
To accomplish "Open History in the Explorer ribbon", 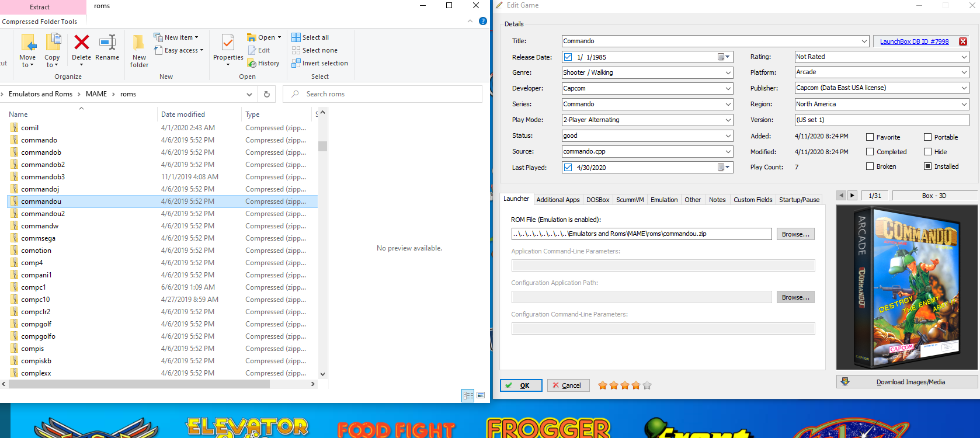I will point(263,63).
